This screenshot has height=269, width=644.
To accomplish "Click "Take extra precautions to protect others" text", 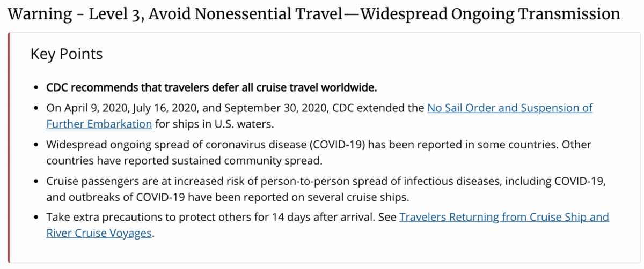I will [140, 217].
